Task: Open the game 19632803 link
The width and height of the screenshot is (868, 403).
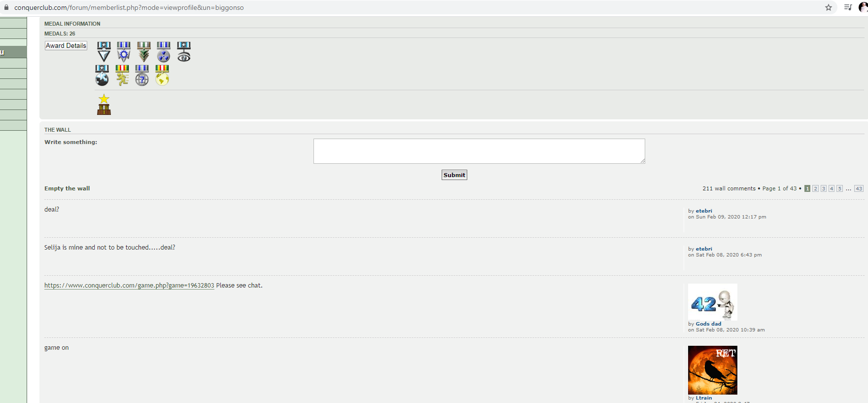Action: point(129,286)
